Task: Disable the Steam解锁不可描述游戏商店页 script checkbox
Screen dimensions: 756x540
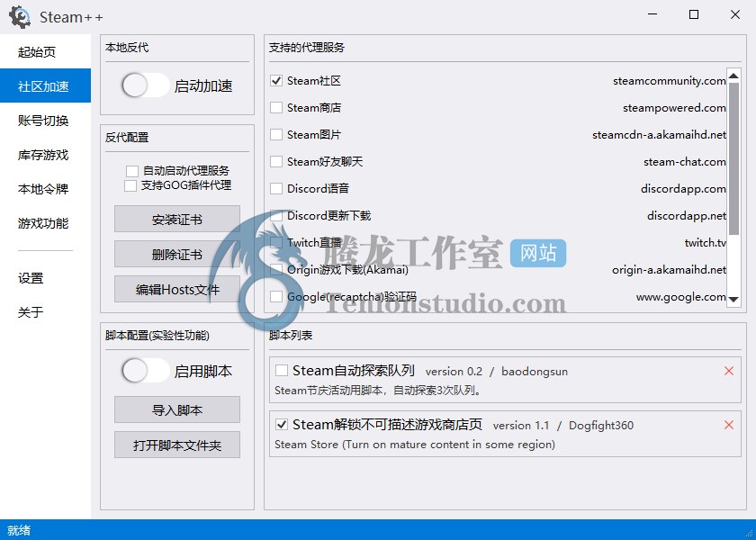Action: tap(281, 424)
